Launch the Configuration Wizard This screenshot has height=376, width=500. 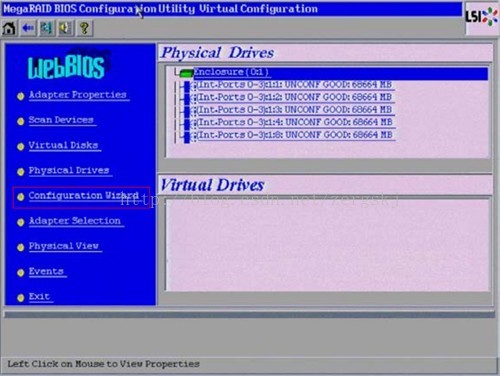(x=83, y=196)
